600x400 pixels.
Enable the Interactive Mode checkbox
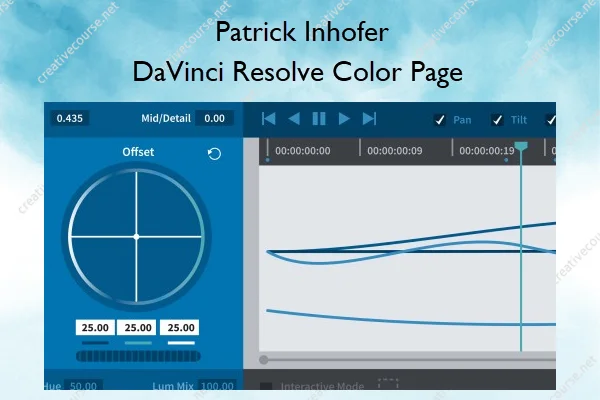coord(266,386)
